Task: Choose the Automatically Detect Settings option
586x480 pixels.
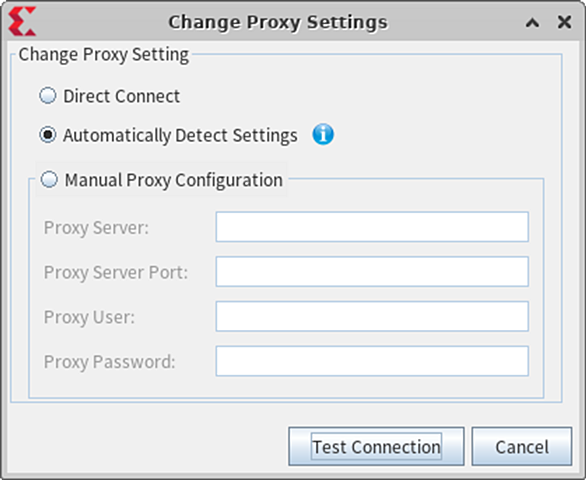Action: tap(48, 135)
